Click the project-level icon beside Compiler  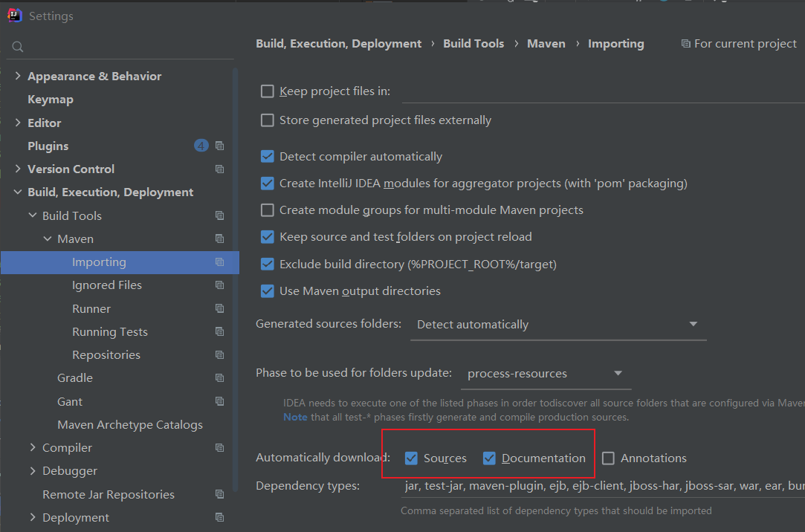point(219,448)
